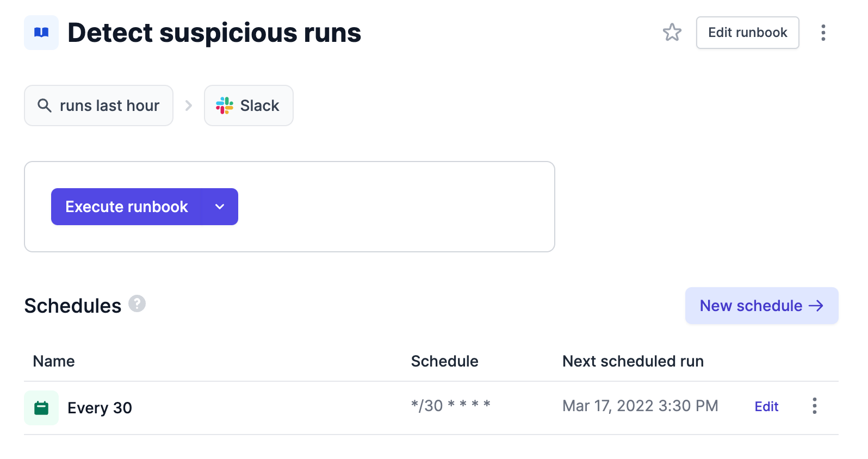Click Execute runbook
The width and height of the screenshot is (868, 459).
coord(127,207)
